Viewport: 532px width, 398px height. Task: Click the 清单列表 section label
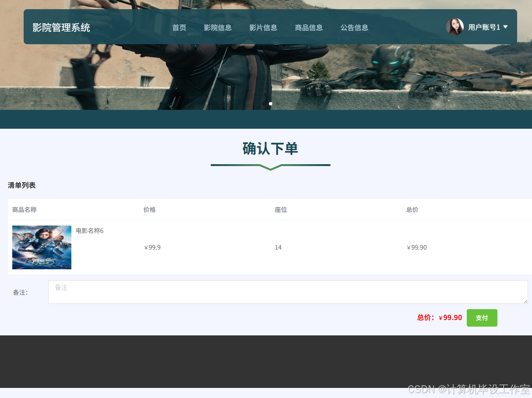[x=22, y=185]
